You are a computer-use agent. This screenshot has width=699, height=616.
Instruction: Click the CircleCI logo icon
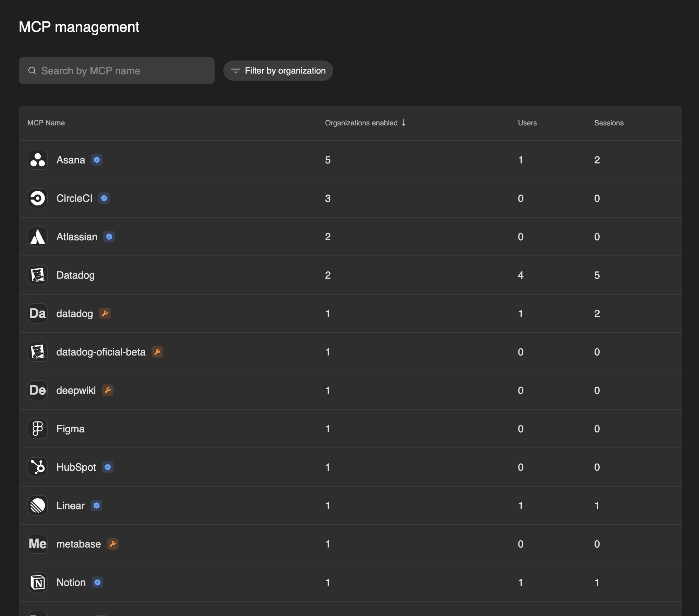click(x=38, y=198)
